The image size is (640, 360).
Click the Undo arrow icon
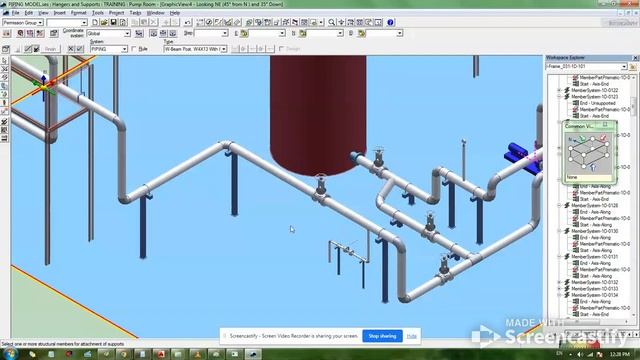click(x=188, y=22)
